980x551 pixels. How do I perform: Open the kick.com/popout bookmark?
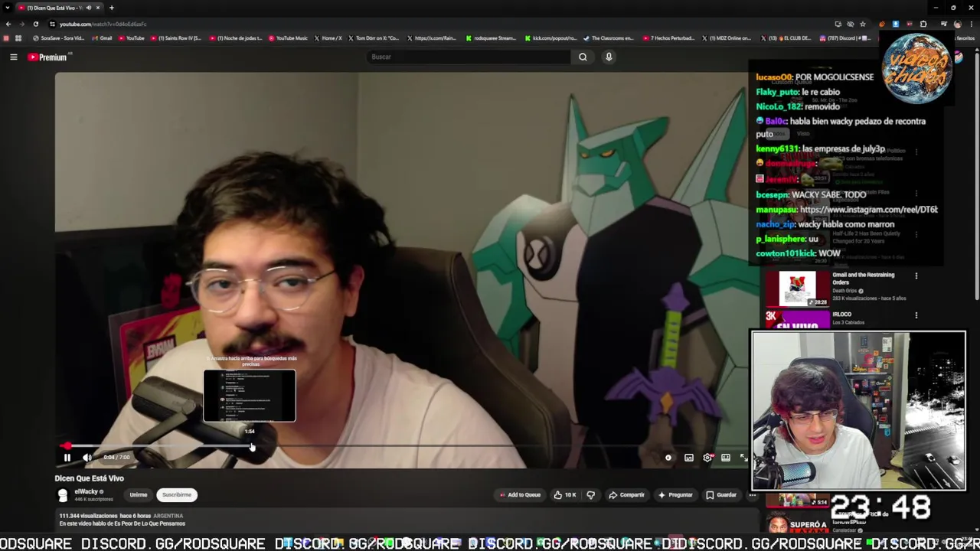pos(550,38)
